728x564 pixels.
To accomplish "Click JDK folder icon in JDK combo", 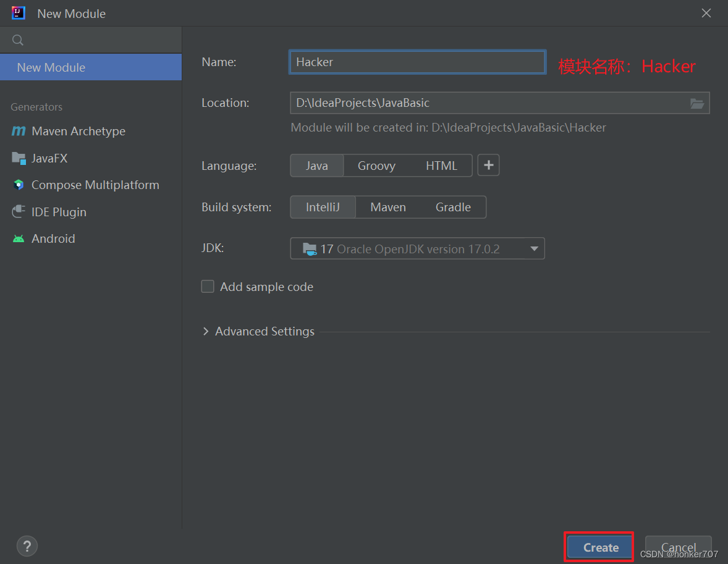I will coord(310,249).
